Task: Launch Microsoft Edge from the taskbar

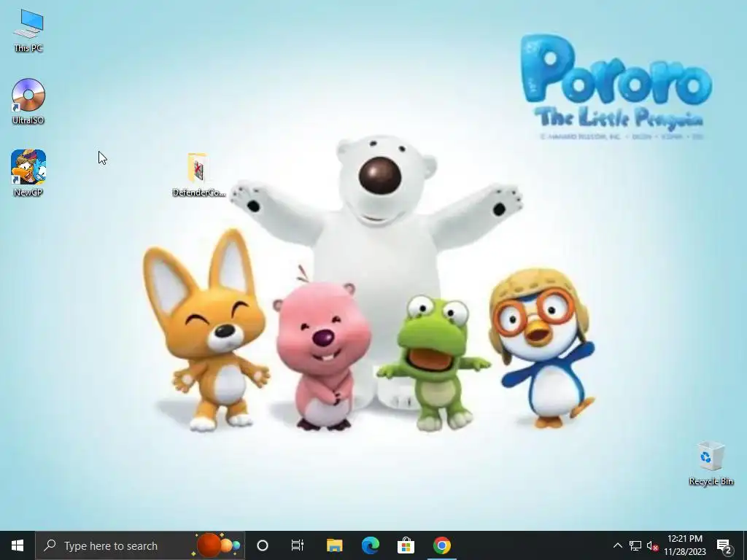Action: 370,545
